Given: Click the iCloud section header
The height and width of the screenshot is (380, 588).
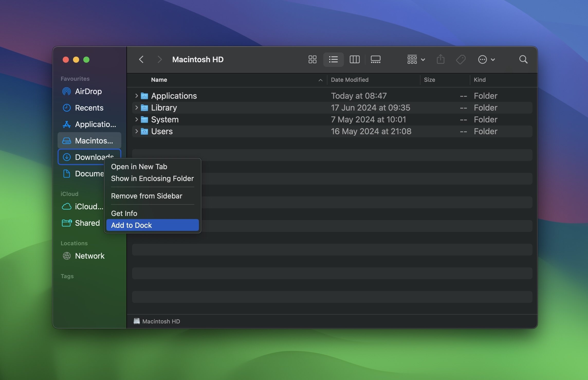Looking at the screenshot, I should pos(69,194).
